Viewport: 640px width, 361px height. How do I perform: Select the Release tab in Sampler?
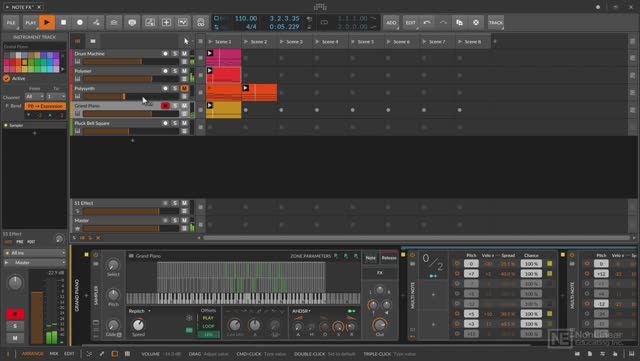(389, 258)
